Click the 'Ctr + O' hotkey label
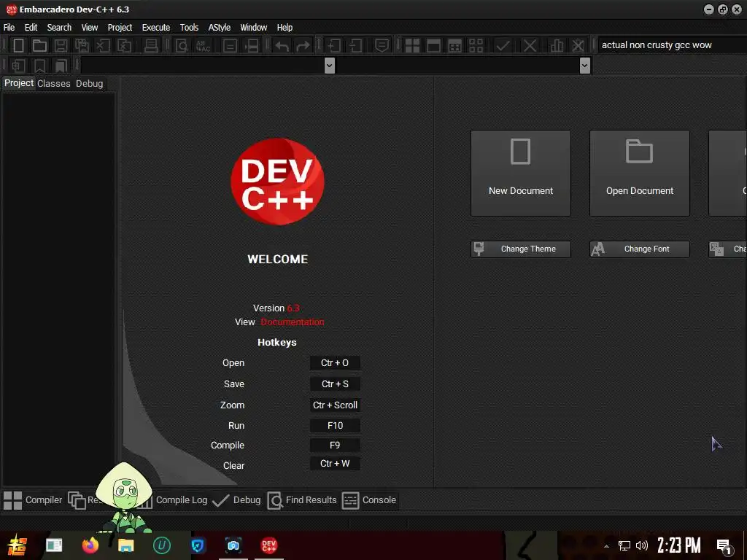This screenshot has height=560, width=747. pyautogui.click(x=335, y=363)
